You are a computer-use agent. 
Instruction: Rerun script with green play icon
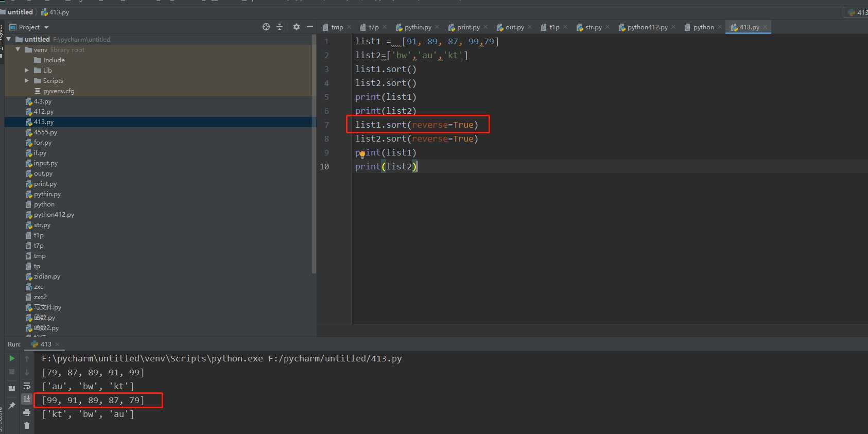(x=12, y=358)
